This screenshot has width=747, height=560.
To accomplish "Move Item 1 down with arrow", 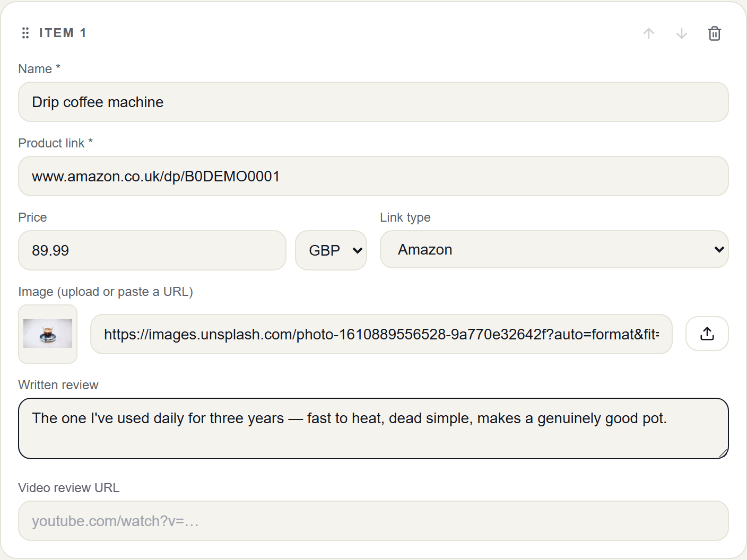I will (682, 33).
